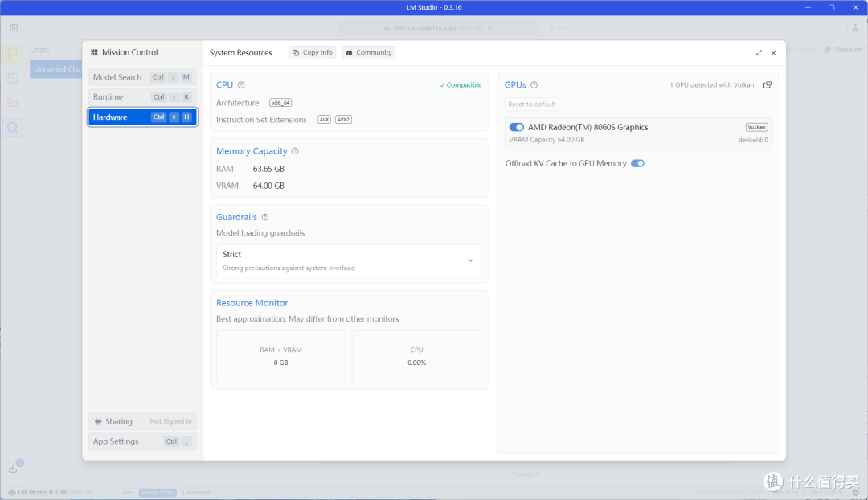The height and width of the screenshot is (500, 868).
Task: Click the AVX instruction set badge
Action: tap(324, 120)
